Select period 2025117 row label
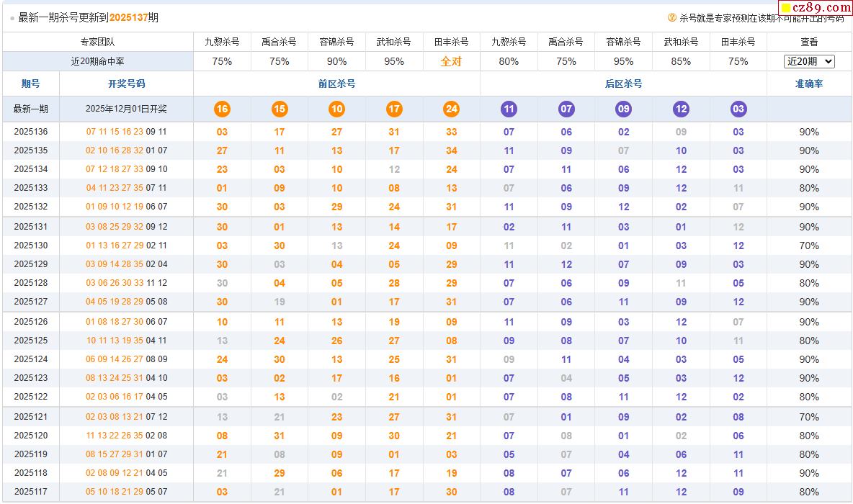This screenshot has height=504, width=853. (31, 492)
